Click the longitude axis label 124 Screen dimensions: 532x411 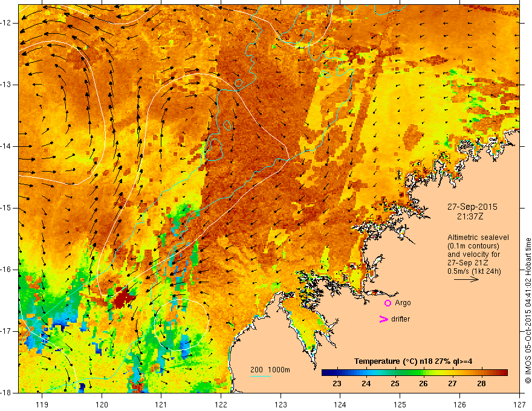340,404
